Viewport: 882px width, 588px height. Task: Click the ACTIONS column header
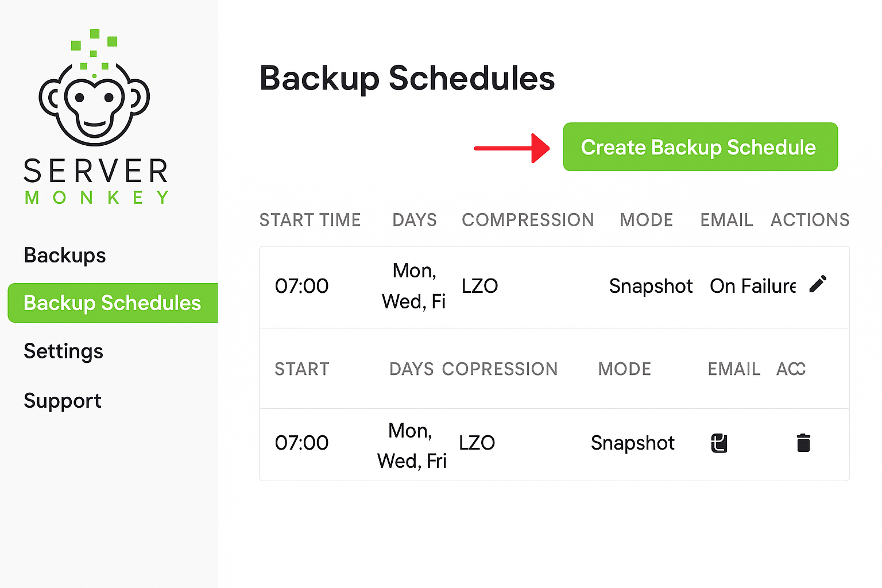pyautogui.click(x=810, y=220)
